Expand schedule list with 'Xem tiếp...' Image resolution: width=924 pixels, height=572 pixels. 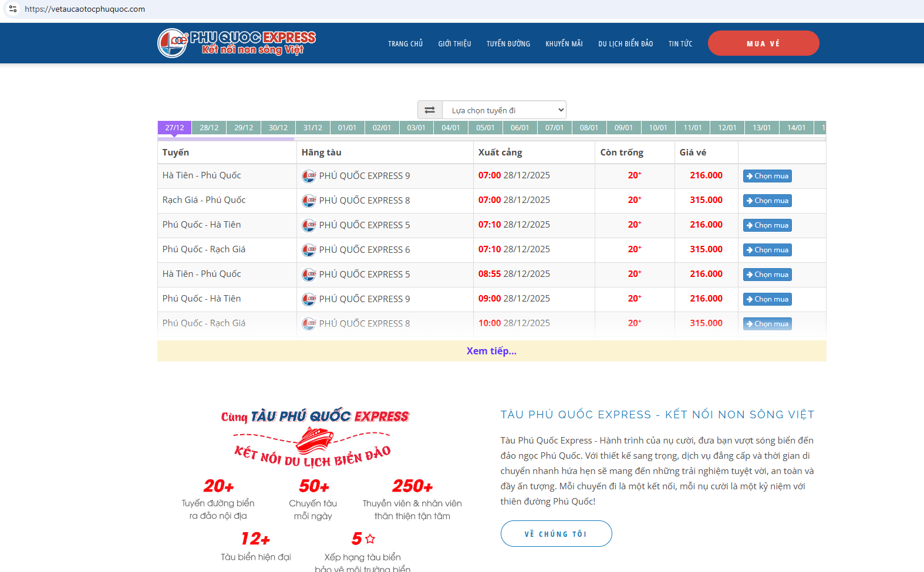point(491,351)
